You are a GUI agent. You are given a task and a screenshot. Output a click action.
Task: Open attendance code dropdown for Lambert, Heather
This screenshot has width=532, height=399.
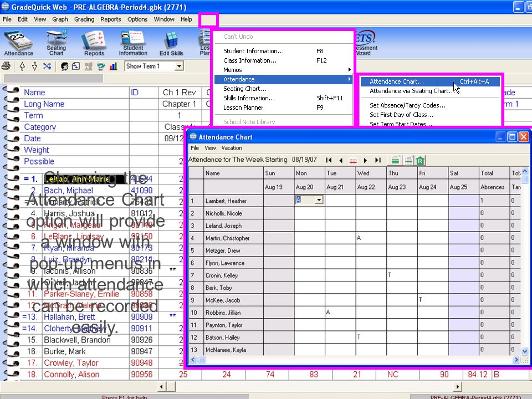click(x=319, y=200)
